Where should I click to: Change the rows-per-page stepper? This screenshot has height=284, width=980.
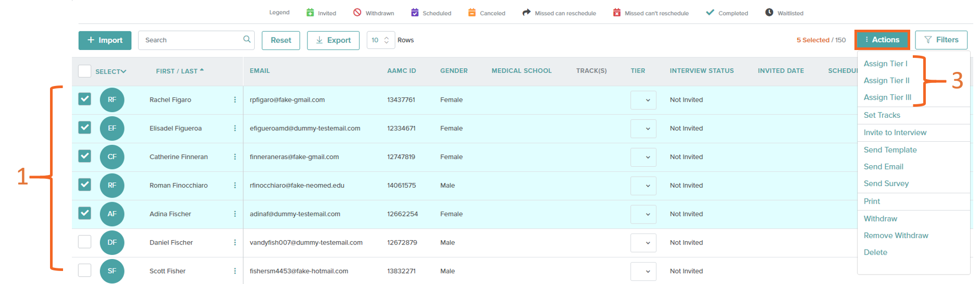pyautogui.click(x=387, y=40)
